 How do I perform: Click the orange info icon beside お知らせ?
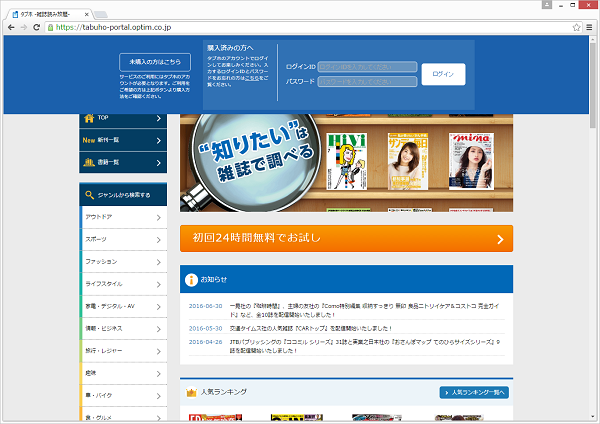coord(191,280)
